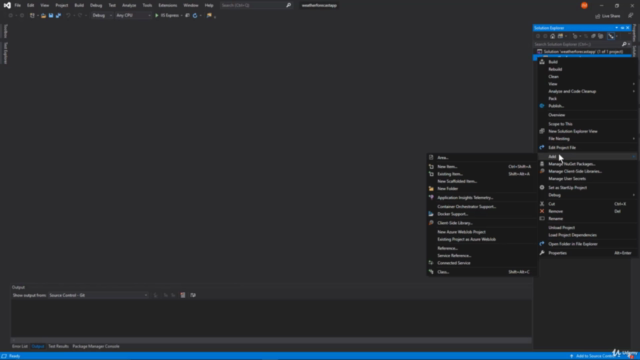Click Collapse All icon in Solution Explorer
Viewport: 640px width, 360px height.
click(x=593, y=36)
